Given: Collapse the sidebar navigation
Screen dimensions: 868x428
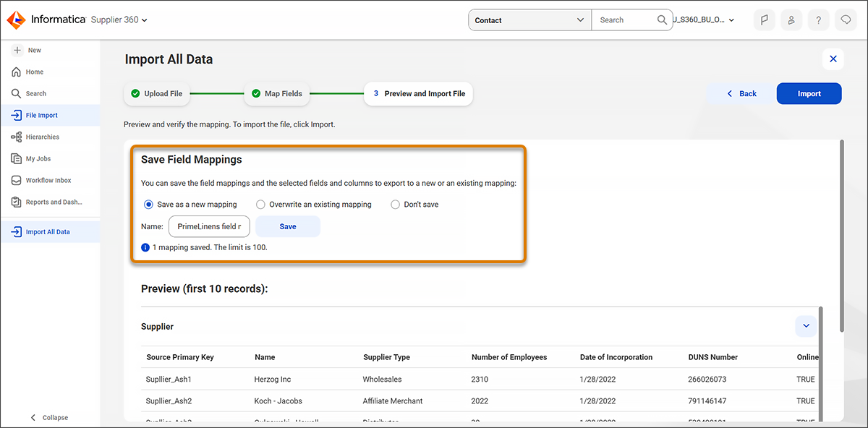Looking at the screenshot, I should (49, 417).
